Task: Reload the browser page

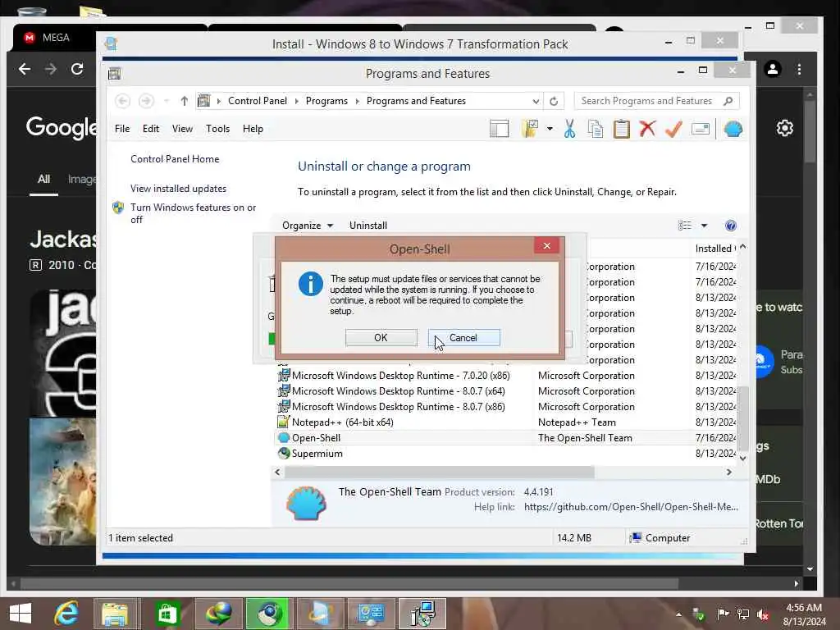Action: 77,69
